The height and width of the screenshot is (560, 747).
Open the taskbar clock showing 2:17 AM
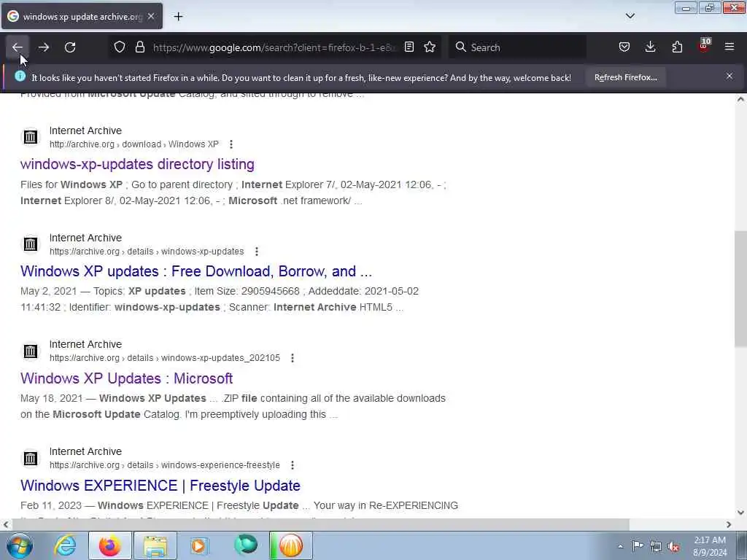710,546
